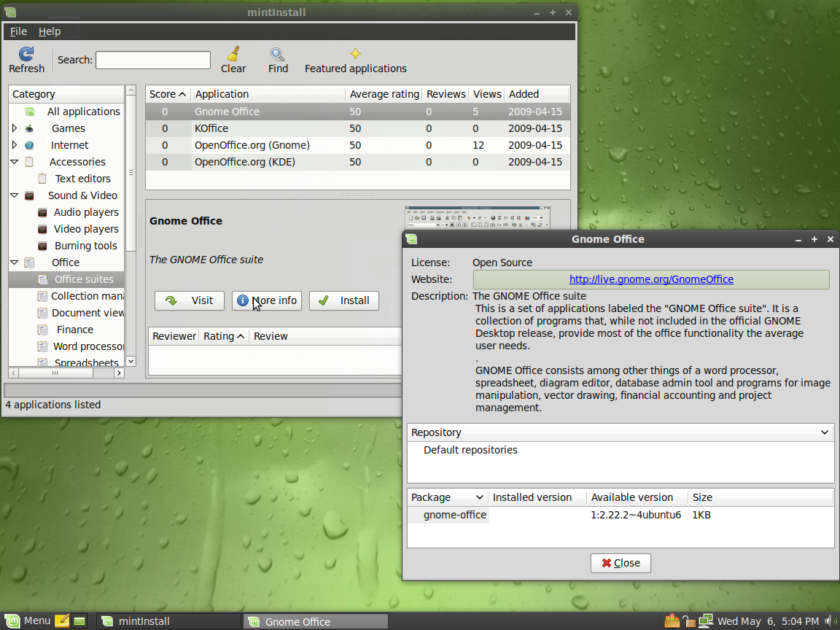Collapse the Sound & Video tree

(15, 195)
